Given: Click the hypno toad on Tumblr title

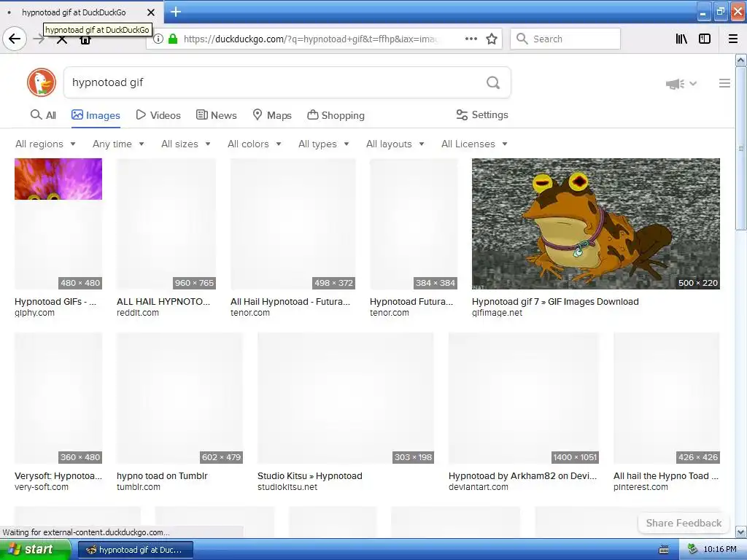Looking at the screenshot, I should tap(162, 475).
